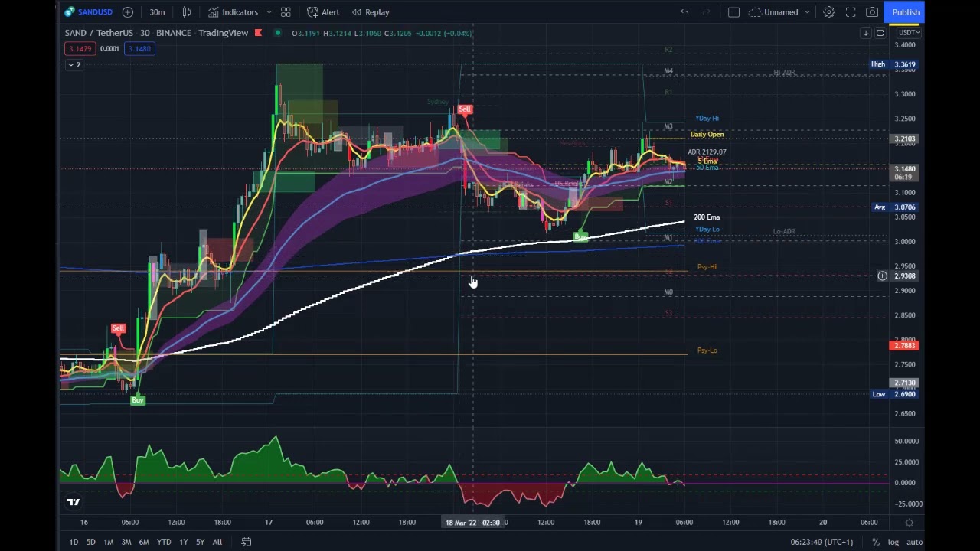Image resolution: width=980 pixels, height=551 pixels.
Task: Click the High 3.3619 price label
Action: tap(893, 64)
